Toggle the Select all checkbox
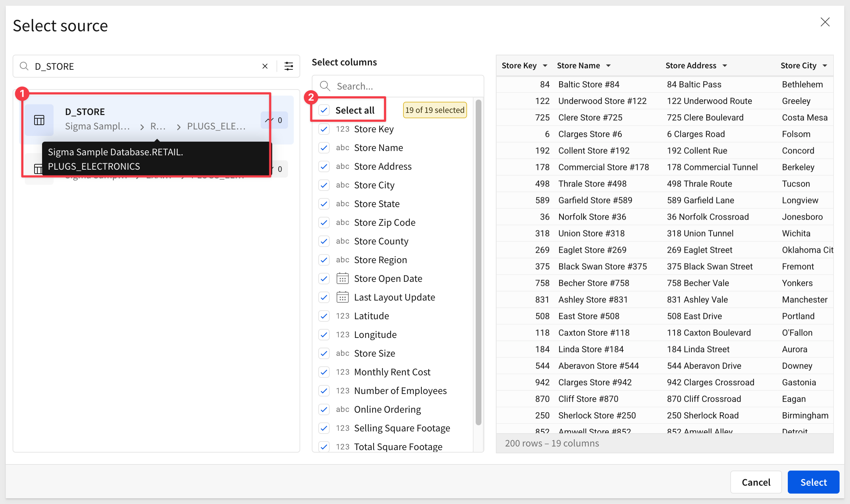The height and width of the screenshot is (504, 850). (324, 110)
